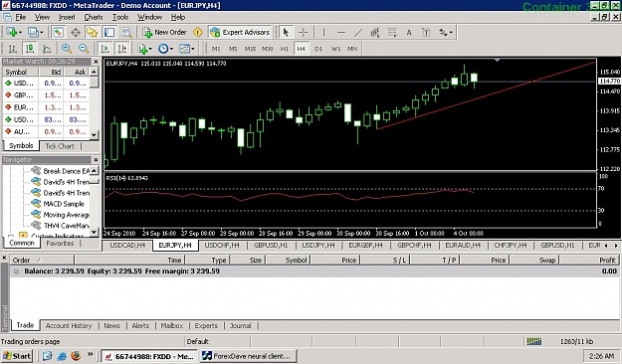
Task: Toggle chart Auto Scroll icon
Action: 104,49
